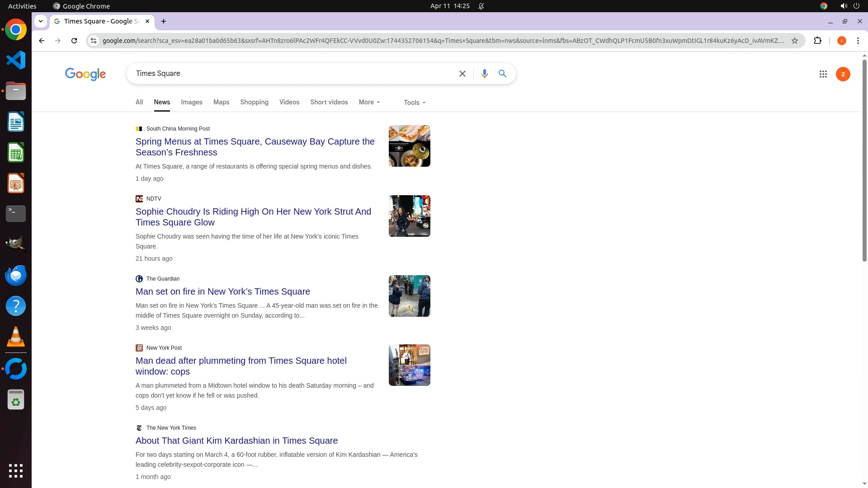Switch to the Images tab
Screen dimensions: 868x488
[x=191, y=103]
